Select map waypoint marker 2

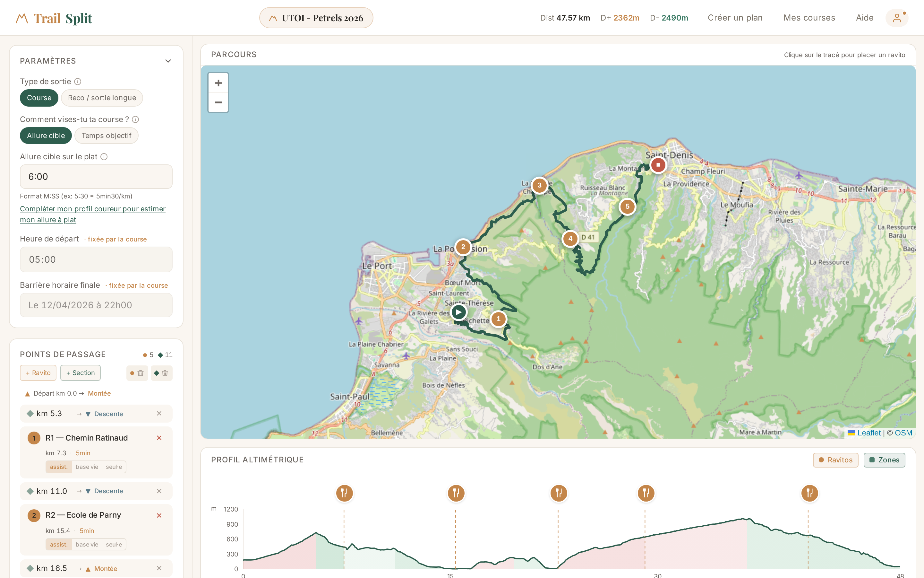tap(463, 247)
